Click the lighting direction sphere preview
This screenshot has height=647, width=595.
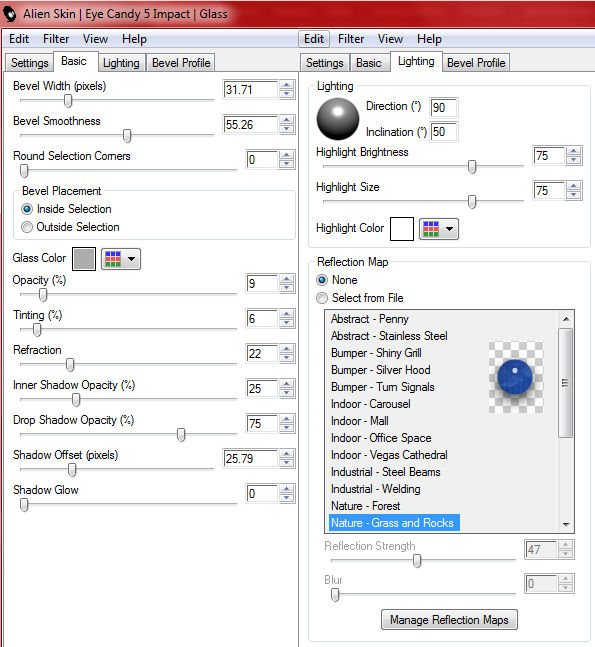[x=338, y=119]
